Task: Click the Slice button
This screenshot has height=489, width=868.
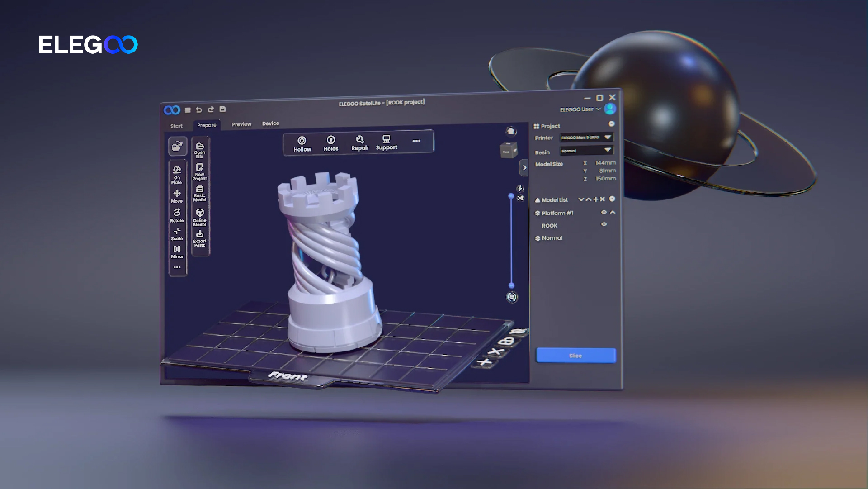Action: [x=576, y=356]
